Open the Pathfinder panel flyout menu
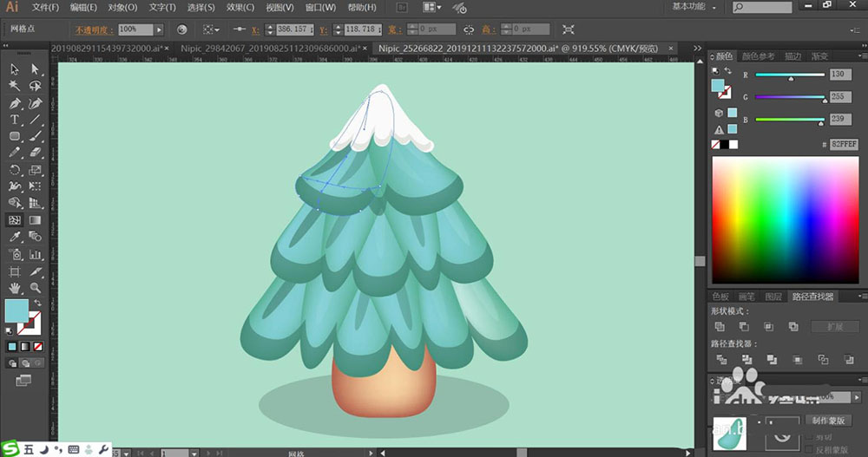 click(862, 297)
